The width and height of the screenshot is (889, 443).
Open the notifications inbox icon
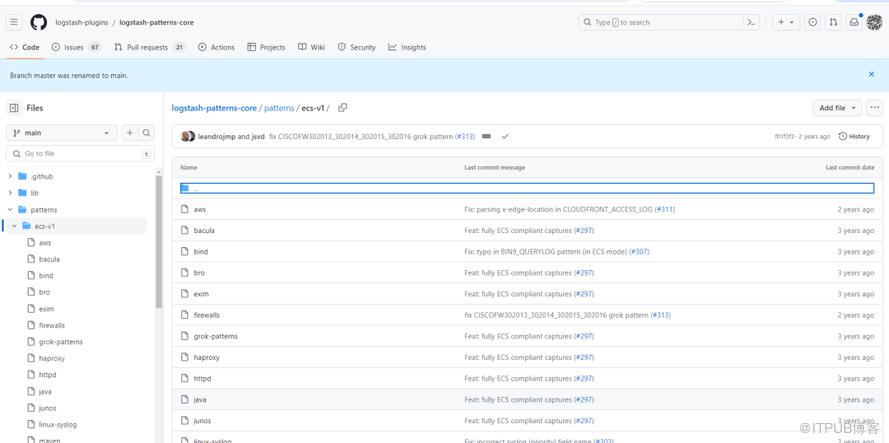[854, 22]
